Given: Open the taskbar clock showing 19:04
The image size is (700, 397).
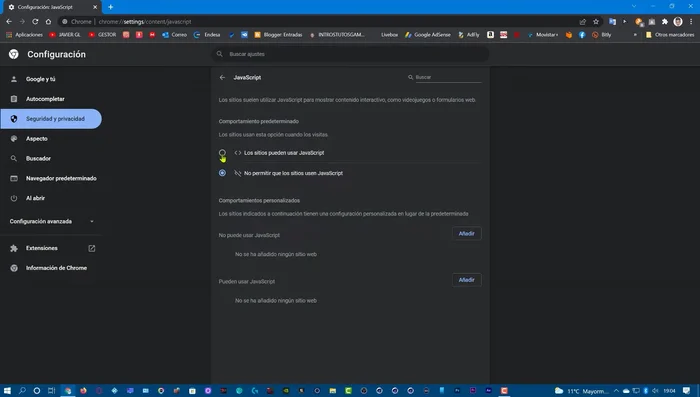Looking at the screenshot, I should [x=669, y=391].
